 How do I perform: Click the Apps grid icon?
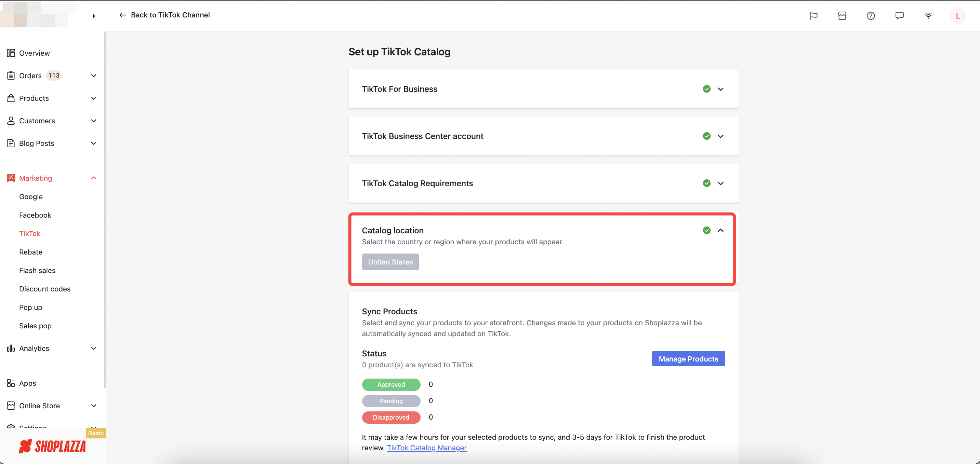point(11,383)
